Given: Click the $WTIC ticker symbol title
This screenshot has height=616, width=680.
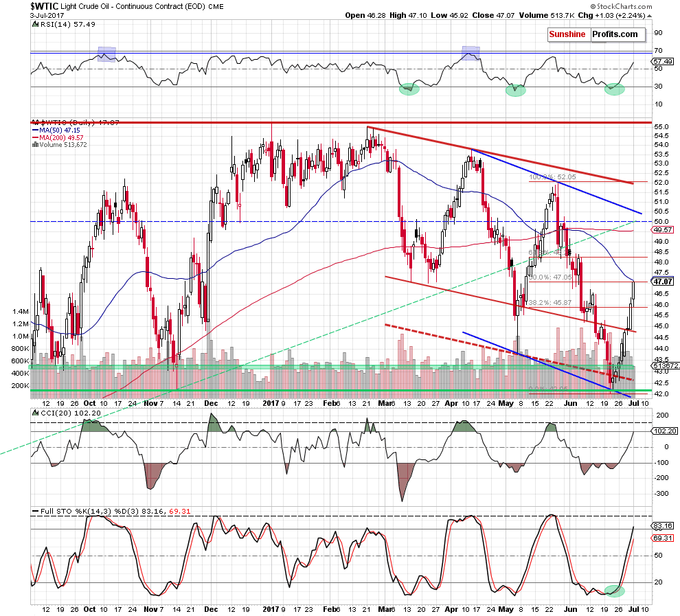Looking at the screenshot, I should 44,6.
